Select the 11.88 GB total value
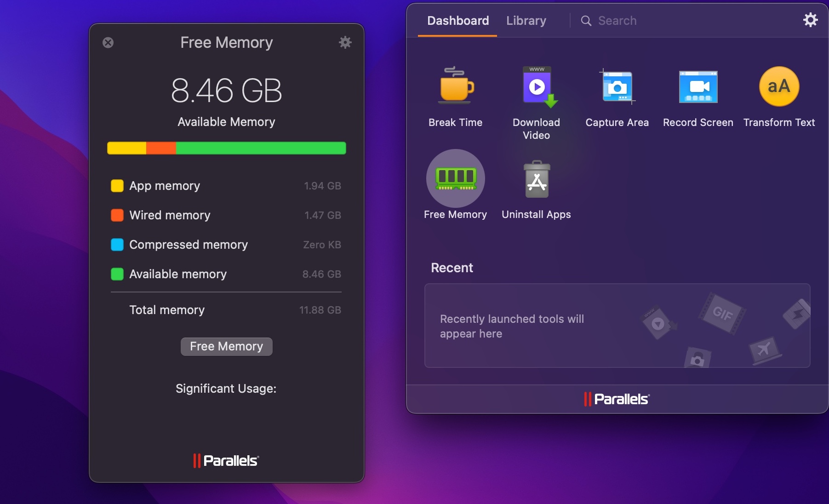 click(x=320, y=310)
